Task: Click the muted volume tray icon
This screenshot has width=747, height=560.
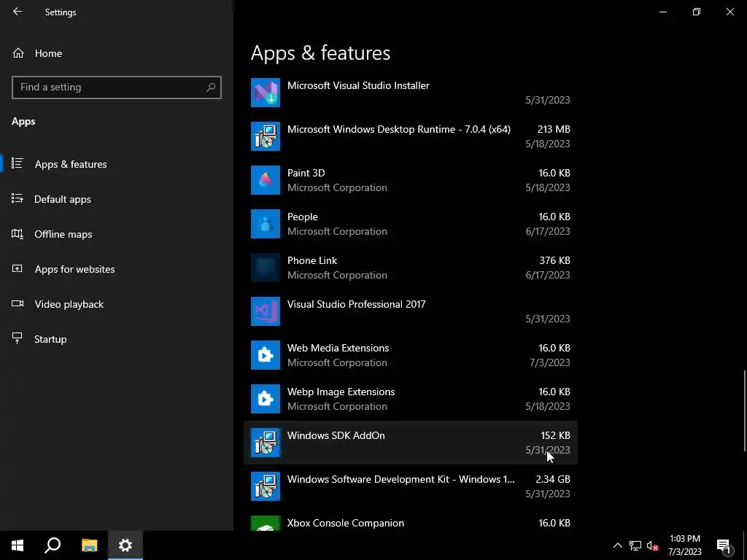Action: pyautogui.click(x=653, y=545)
